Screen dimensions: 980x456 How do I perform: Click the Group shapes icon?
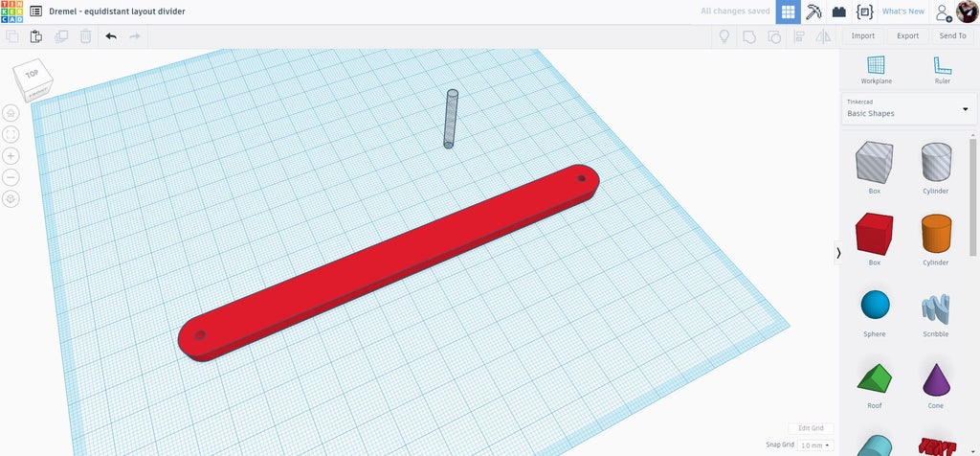[x=748, y=36]
